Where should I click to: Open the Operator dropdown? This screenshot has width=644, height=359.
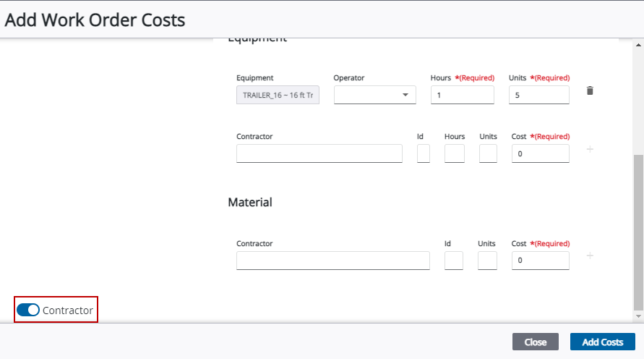click(374, 95)
